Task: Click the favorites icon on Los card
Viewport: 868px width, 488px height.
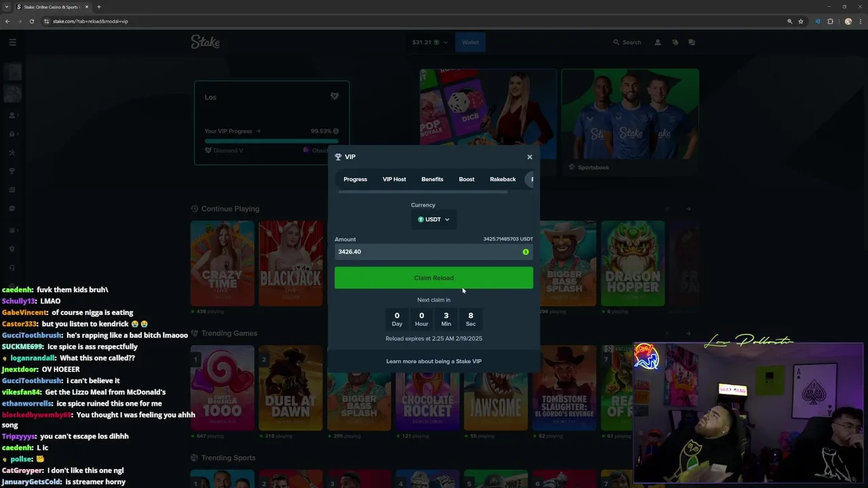Action: pos(334,96)
